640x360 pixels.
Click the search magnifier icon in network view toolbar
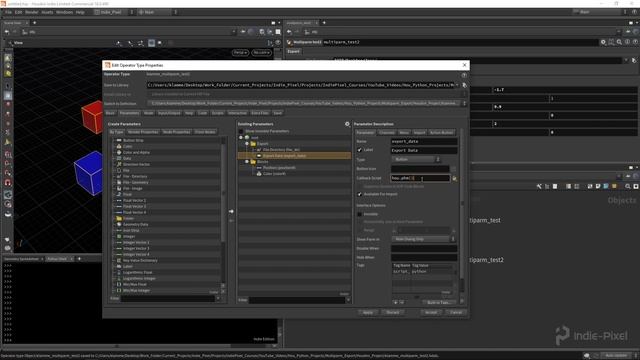point(628,187)
